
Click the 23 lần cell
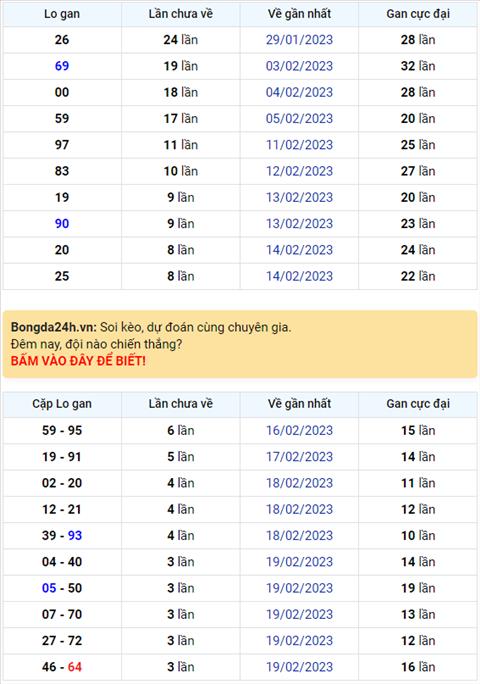(418, 223)
